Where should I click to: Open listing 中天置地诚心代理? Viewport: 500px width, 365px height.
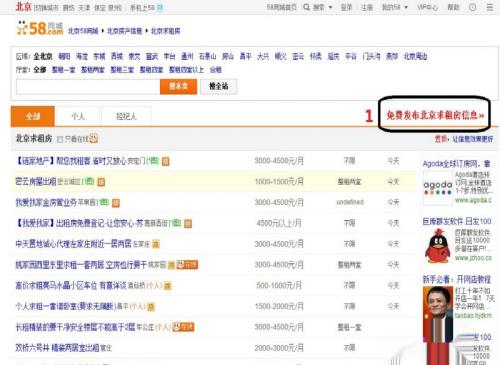point(73,244)
